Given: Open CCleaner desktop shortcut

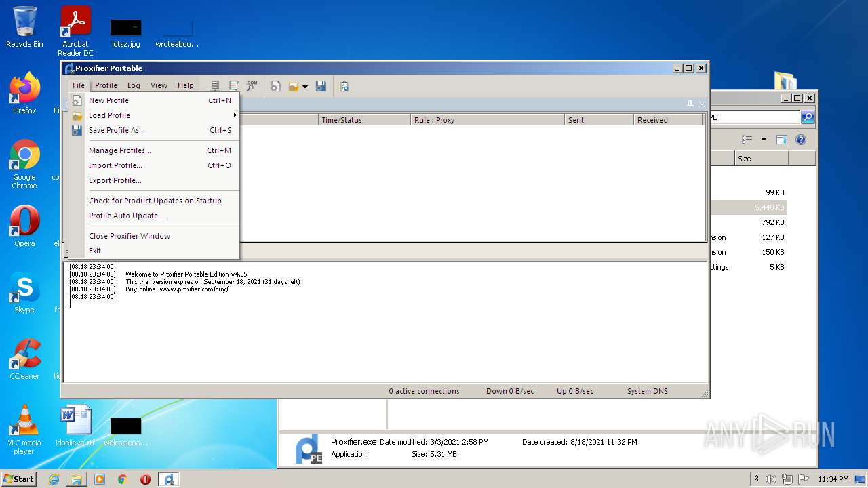Looking at the screenshot, I should tap(24, 359).
